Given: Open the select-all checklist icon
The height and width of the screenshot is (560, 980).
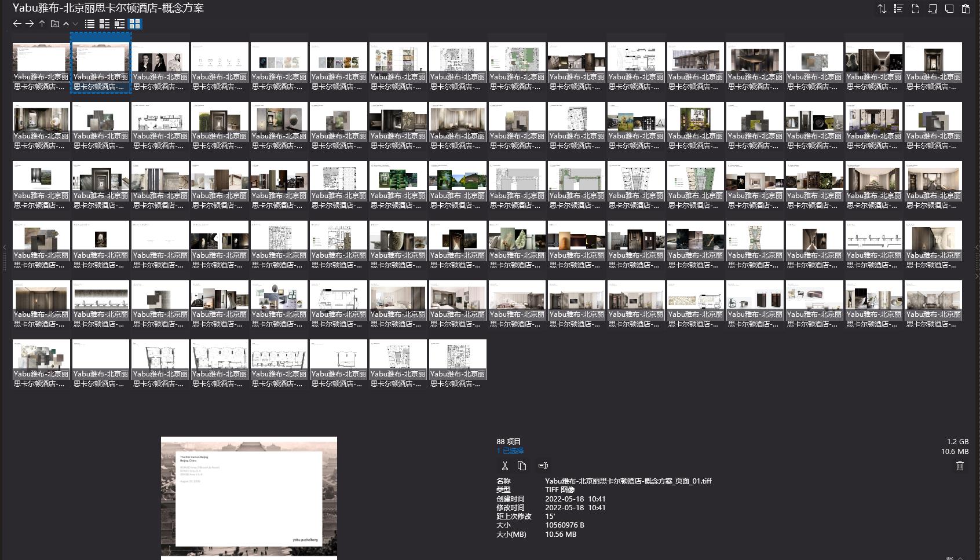Looking at the screenshot, I should click(x=898, y=9).
